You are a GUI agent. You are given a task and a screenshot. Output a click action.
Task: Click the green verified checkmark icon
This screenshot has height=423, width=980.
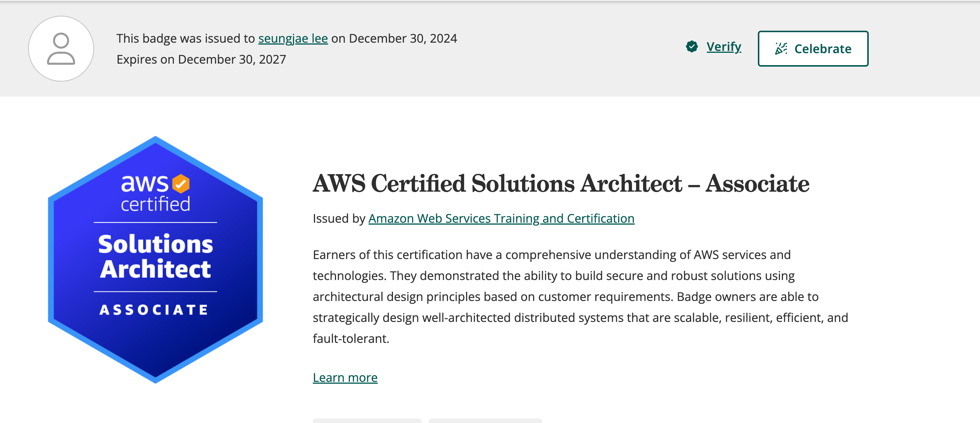click(x=692, y=47)
